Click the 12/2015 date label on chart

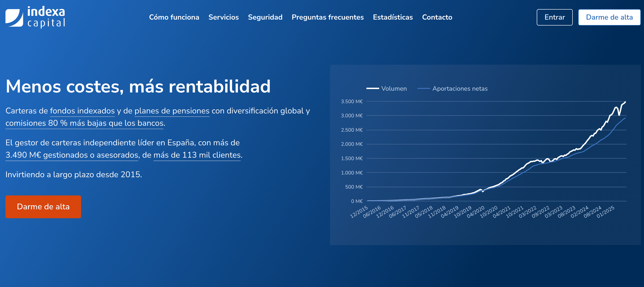(359, 212)
